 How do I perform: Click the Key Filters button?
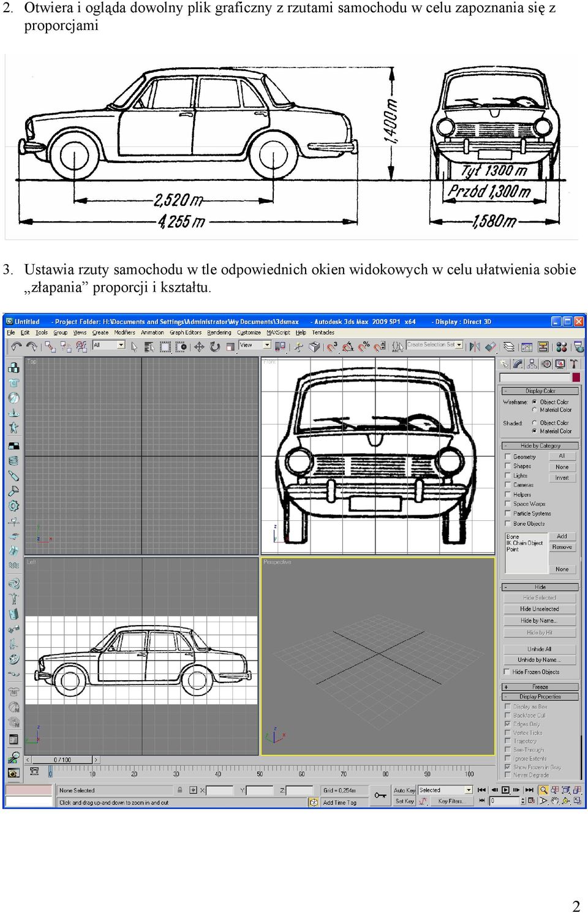point(451,801)
